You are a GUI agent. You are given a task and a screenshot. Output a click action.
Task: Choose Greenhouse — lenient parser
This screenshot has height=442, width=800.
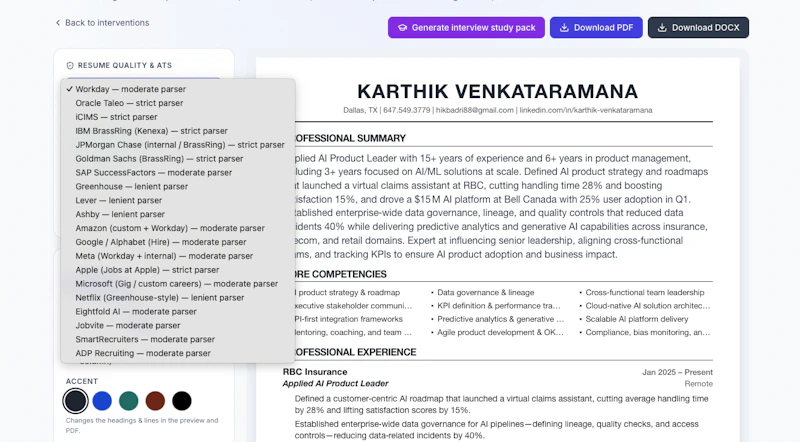point(178,186)
